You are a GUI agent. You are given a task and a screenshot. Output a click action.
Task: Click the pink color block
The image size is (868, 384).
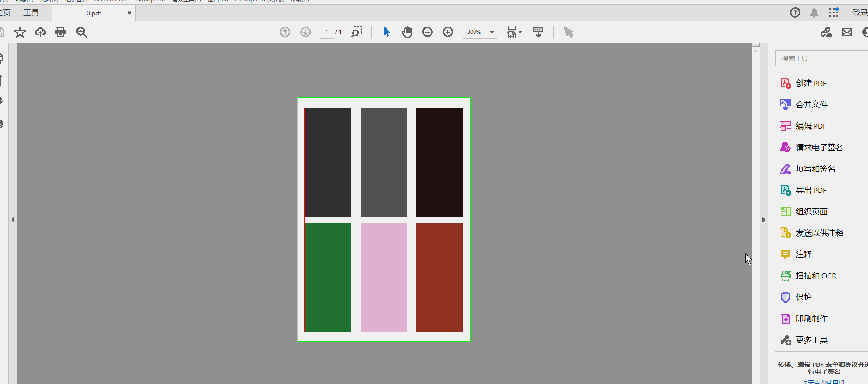[383, 277]
